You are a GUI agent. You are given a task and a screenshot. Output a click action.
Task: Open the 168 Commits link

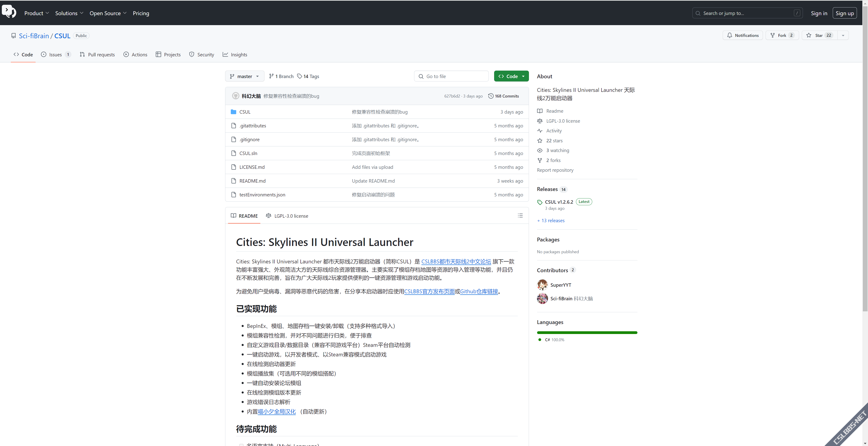[504, 96]
